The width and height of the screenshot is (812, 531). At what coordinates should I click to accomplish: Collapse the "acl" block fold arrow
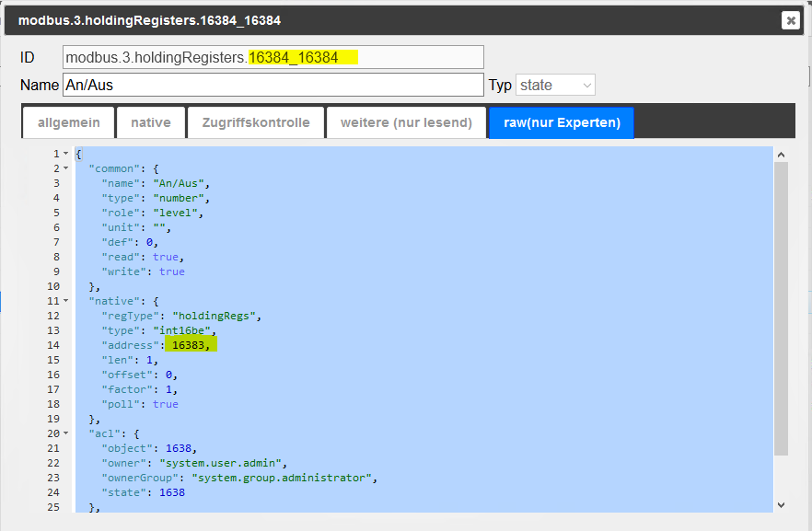point(66,433)
